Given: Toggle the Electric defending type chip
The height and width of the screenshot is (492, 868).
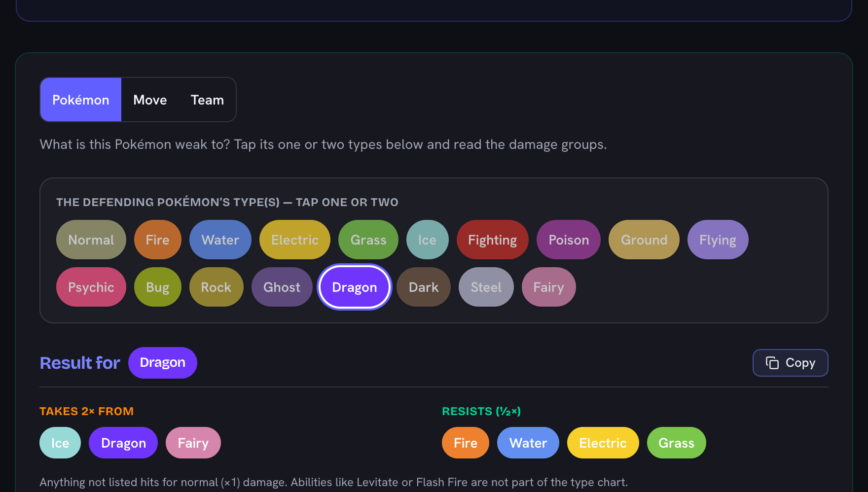Looking at the screenshot, I should point(295,240).
